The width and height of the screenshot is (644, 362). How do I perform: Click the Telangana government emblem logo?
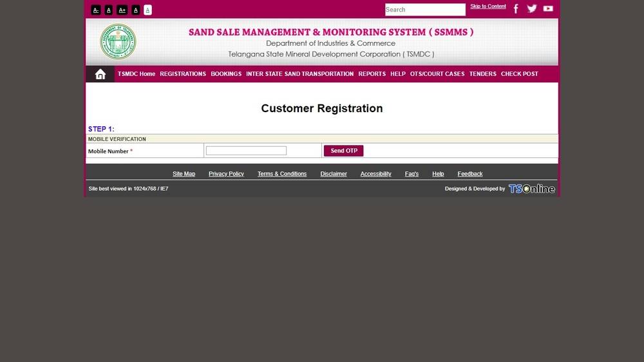click(x=118, y=42)
